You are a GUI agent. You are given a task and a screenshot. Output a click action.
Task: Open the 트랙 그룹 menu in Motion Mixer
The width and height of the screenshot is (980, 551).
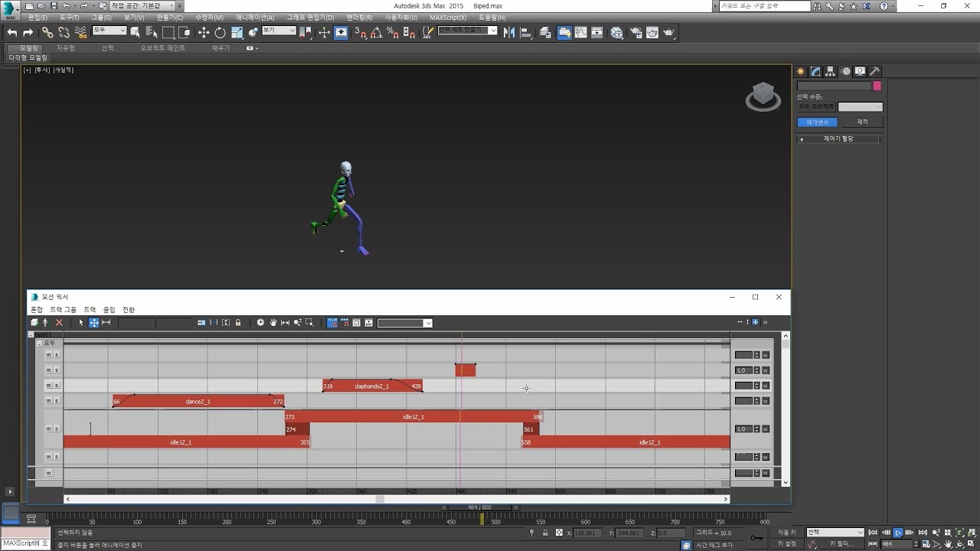point(64,310)
